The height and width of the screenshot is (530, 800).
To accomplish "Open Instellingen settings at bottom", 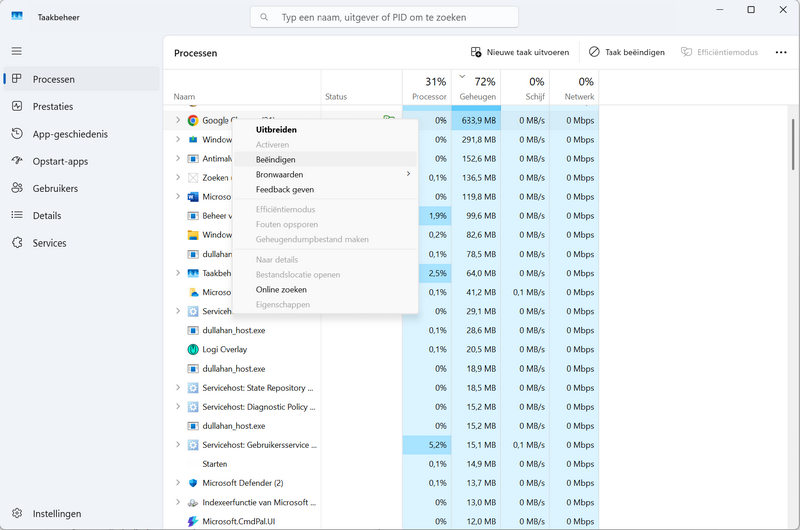I will tap(56, 513).
